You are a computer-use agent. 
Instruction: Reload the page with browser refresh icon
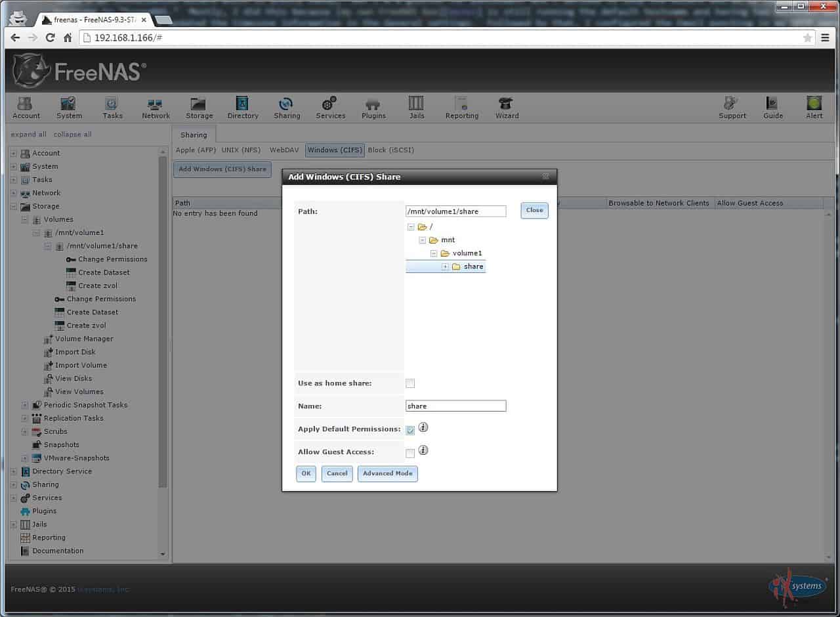pyautogui.click(x=51, y=37)
